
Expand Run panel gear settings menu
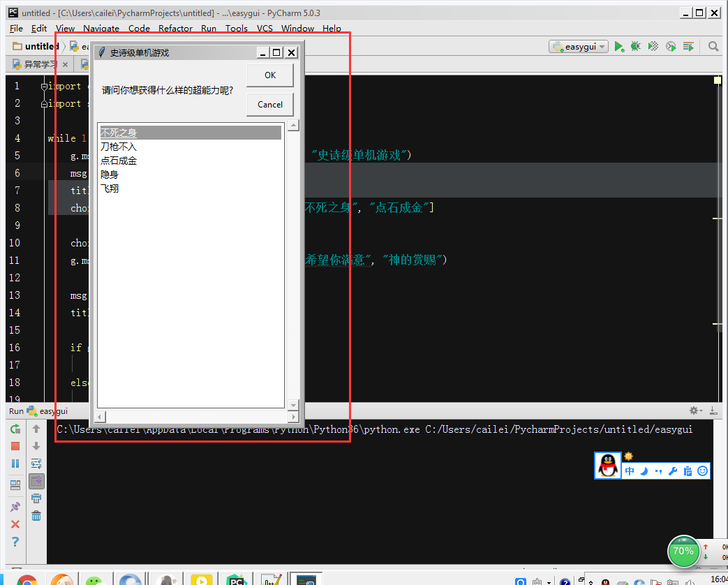coord(695,411)
